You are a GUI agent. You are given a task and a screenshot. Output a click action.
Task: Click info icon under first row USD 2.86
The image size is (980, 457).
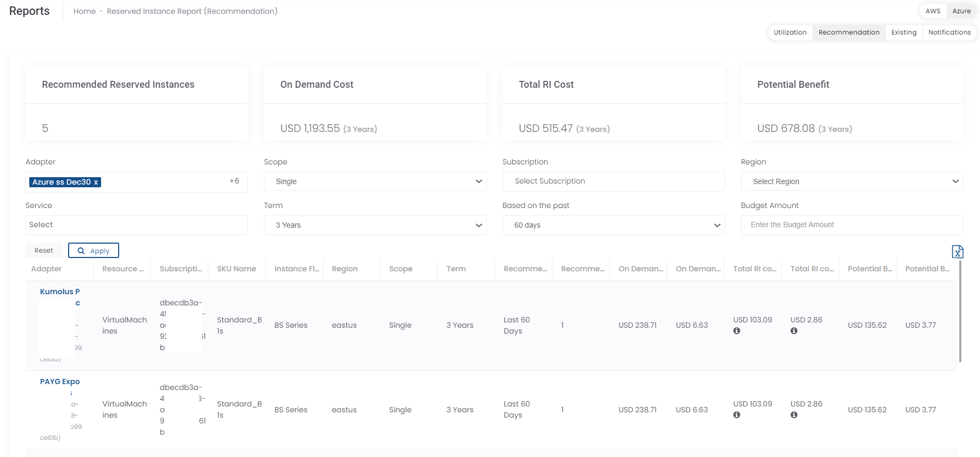click(x=794, y=331)
